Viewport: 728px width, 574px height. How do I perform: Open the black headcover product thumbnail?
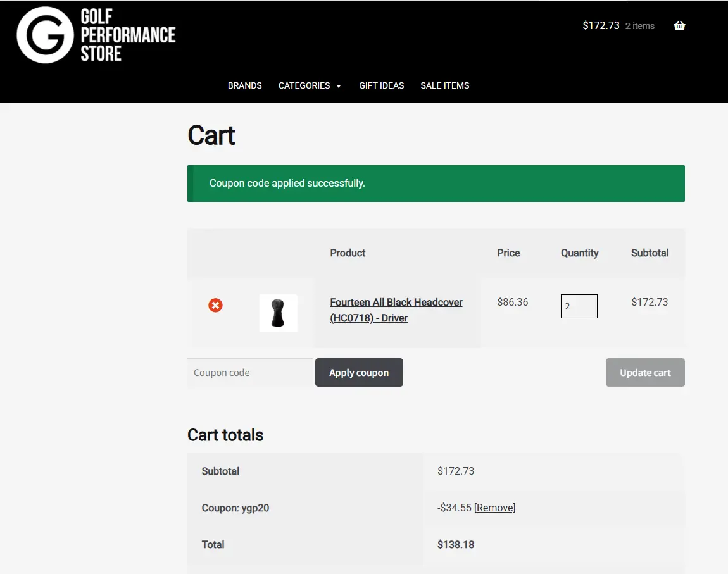(278, 313)
